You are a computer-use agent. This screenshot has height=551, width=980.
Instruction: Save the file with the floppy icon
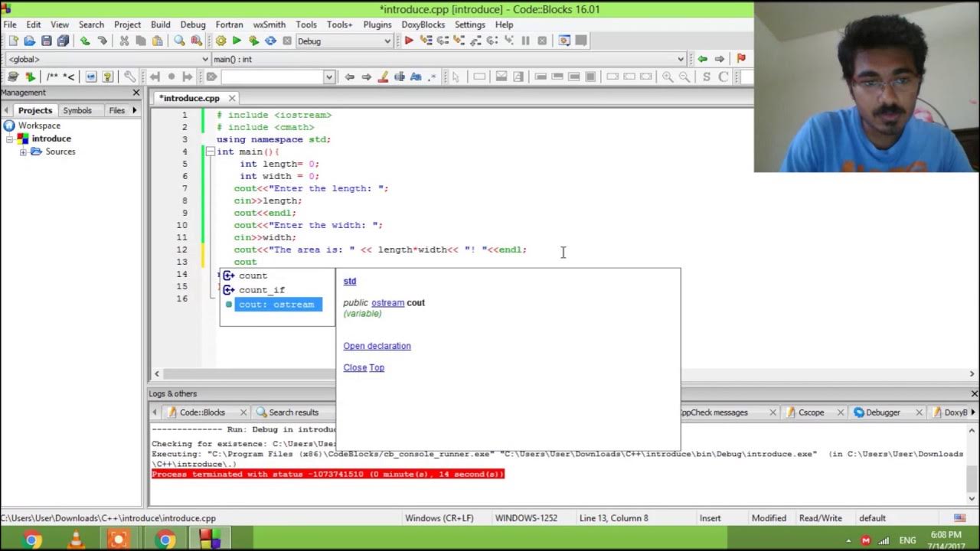point(46,41)
